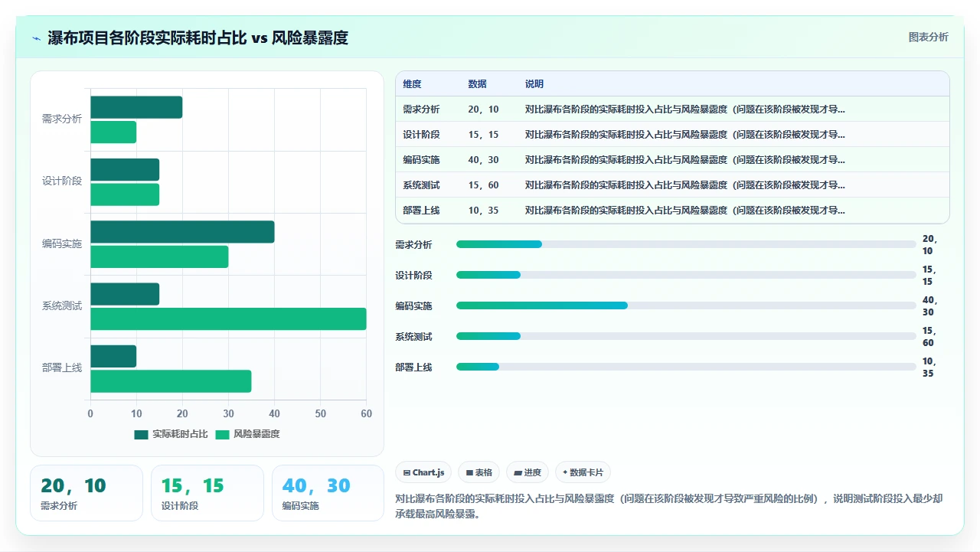Select 设计阶段 cell in the table
Screen dimensions: 980x552
coord(421,135)
